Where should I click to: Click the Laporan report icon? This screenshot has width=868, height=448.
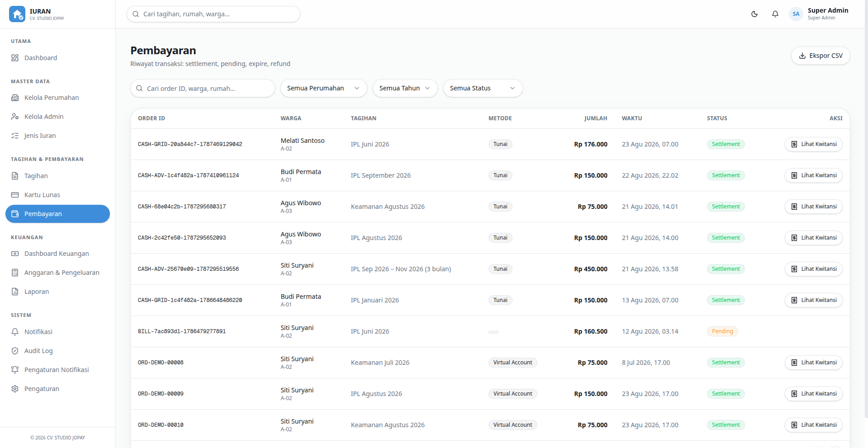coord(15,292)
